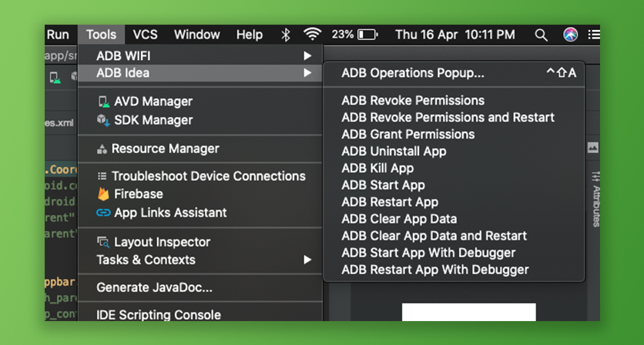
Task: Open ADB Operations Popup...
Action: (454, 73)
